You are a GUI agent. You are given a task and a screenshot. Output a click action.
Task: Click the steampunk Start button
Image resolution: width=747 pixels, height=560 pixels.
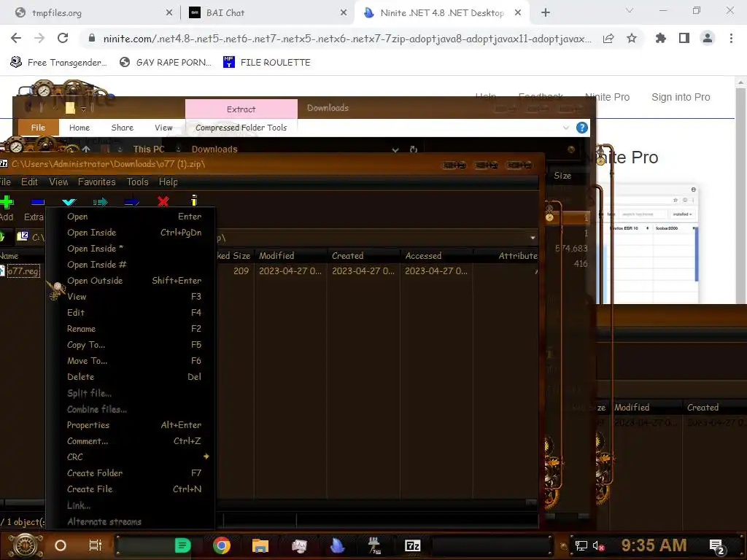tap(24, 545)
